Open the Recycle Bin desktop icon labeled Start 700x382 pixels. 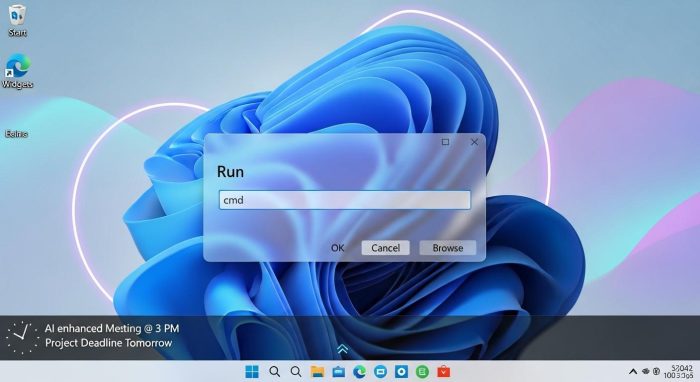(17, 21)
